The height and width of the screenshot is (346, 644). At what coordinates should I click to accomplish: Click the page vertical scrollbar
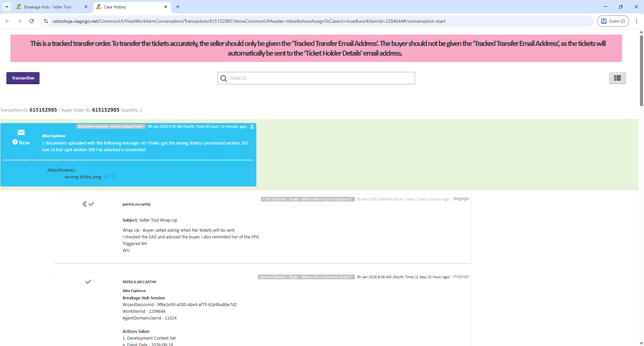click(x=641, y=70)
